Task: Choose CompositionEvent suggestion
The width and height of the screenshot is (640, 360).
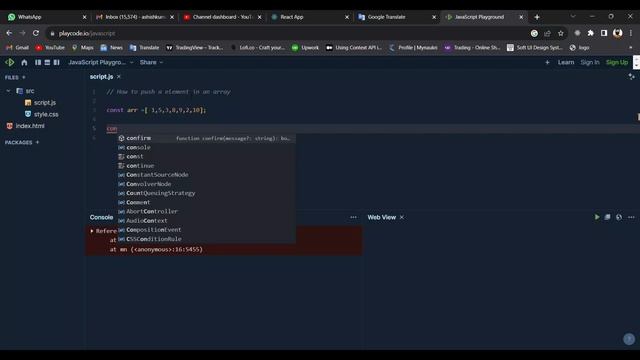Action: pos(206,230)
